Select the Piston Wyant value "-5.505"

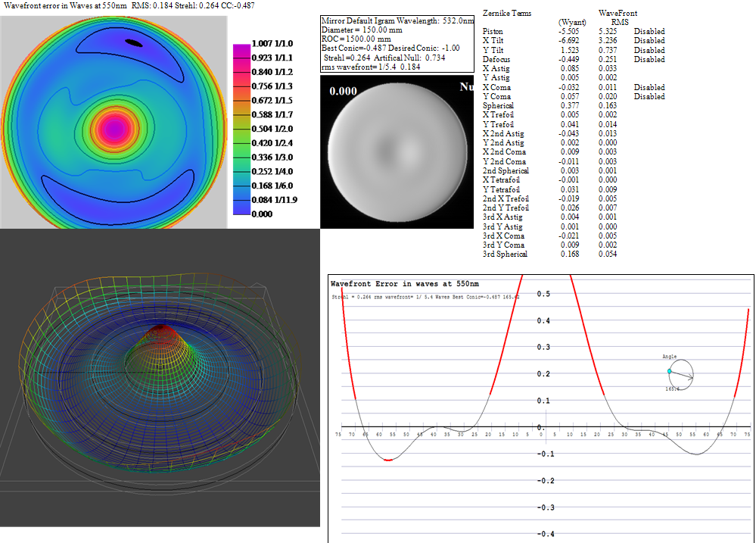569,31
